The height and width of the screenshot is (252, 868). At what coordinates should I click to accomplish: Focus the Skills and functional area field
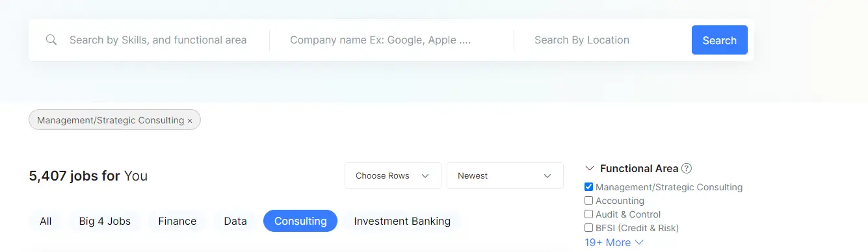click(x=158, y=40)
